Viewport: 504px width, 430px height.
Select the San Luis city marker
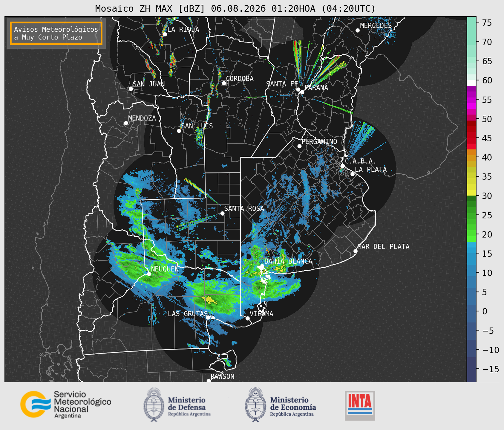point(179,131)
